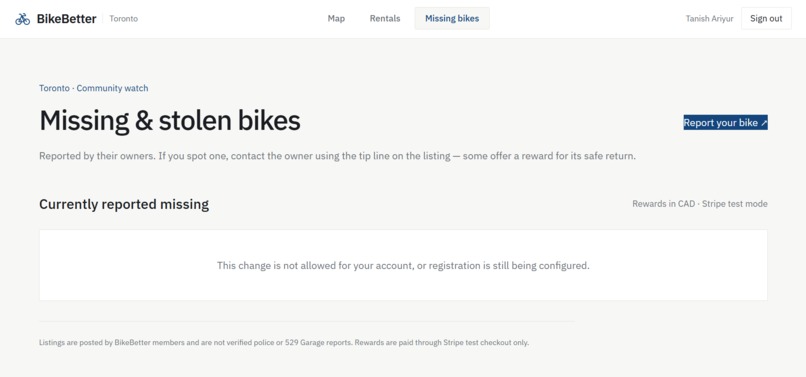The height and width of the screenshot is (377, 806).
Task: Click the Sign out button
Action: (x=766, y=19)
